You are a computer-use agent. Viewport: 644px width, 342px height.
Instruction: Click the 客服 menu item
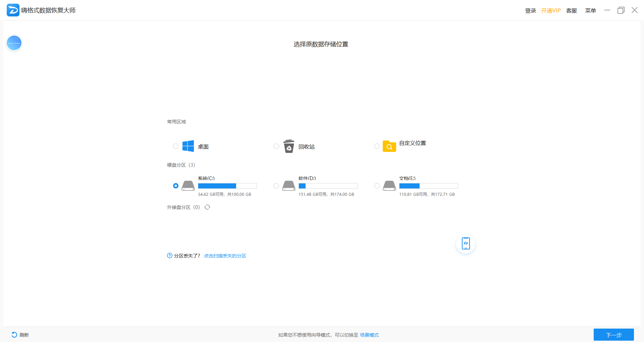[571, 10]
